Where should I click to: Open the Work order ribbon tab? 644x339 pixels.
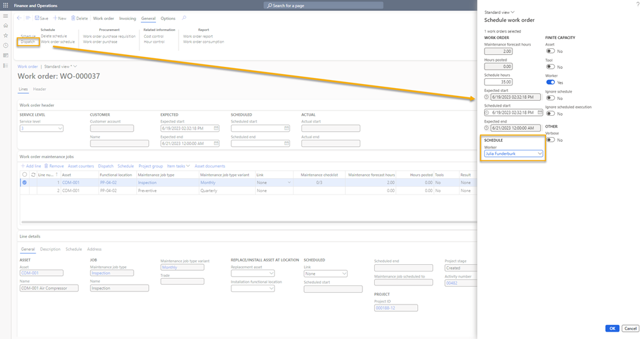104,18
